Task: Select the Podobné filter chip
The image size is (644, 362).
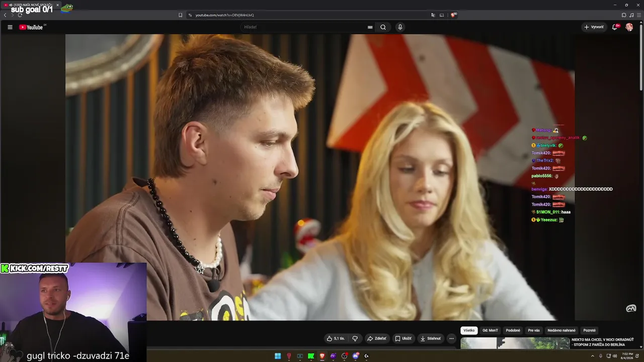Action: coord(513,330)
